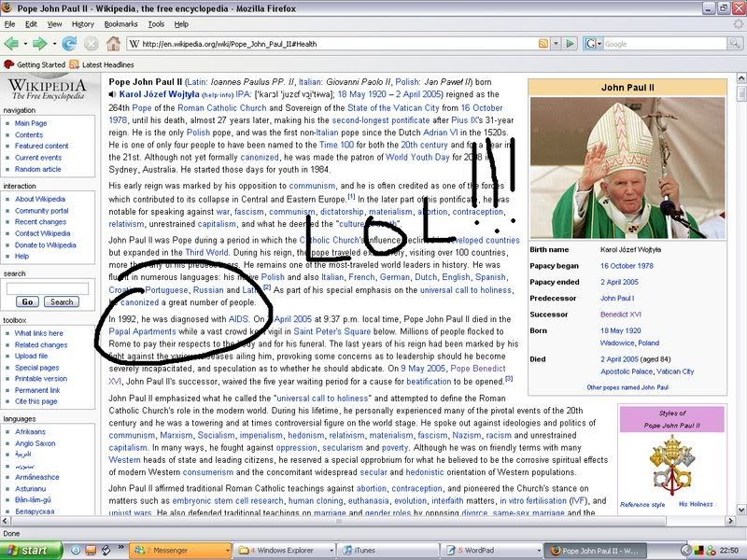Click the Wikipedia logo

click(x=48, y=89)
